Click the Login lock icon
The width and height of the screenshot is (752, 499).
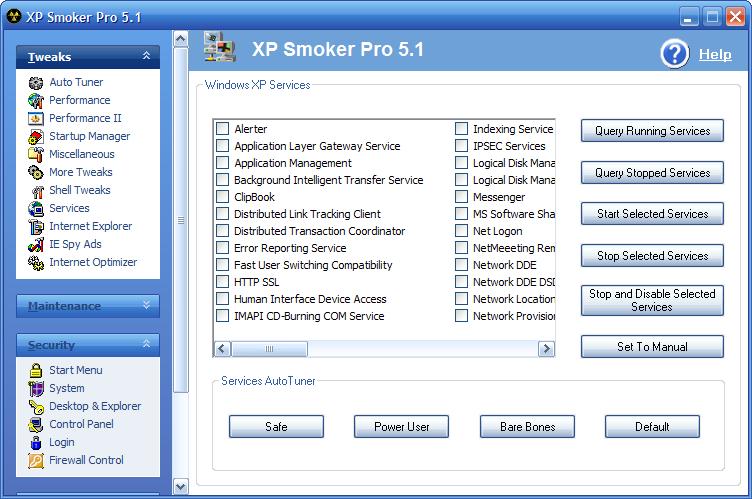(x=35, y=442)
